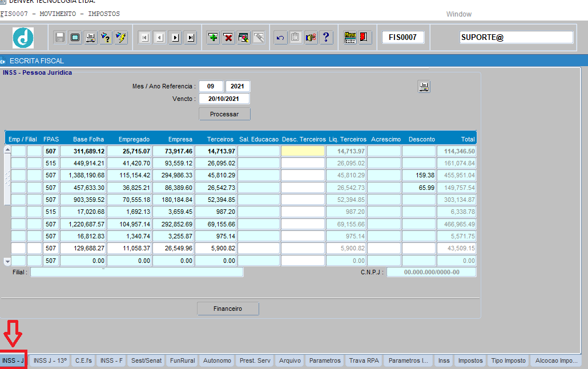The width and height of the screenshot is (588, 369).
Task: Click the highlighted Desc. Terceiros cell in first row
Action: tap(303, 151)
